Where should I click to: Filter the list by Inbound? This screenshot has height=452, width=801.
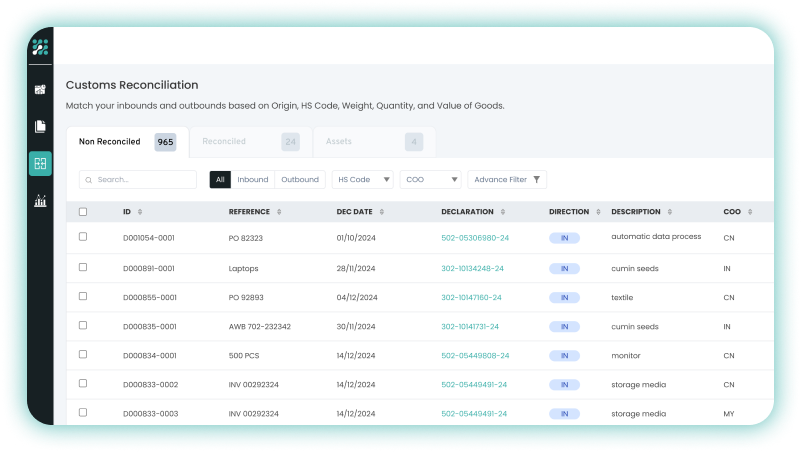(253, 180)
